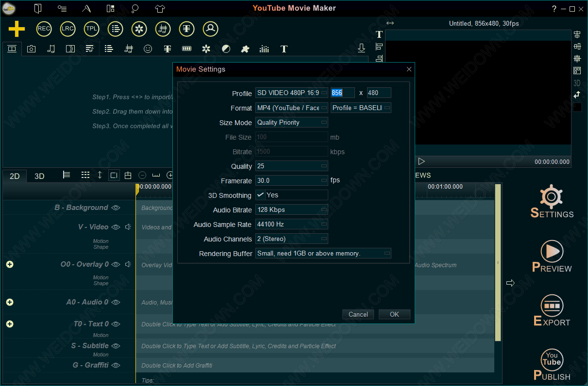Click the text T icon beside preview
Image resolution: width=588 pixels, height=386 pixels.
click(x=379, y=34)
